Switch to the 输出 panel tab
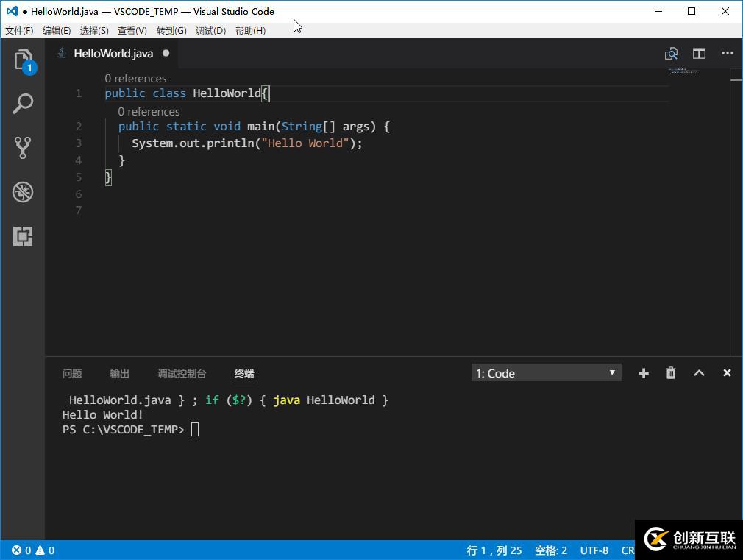Screen dimensions: 743x560 point(119,374)
